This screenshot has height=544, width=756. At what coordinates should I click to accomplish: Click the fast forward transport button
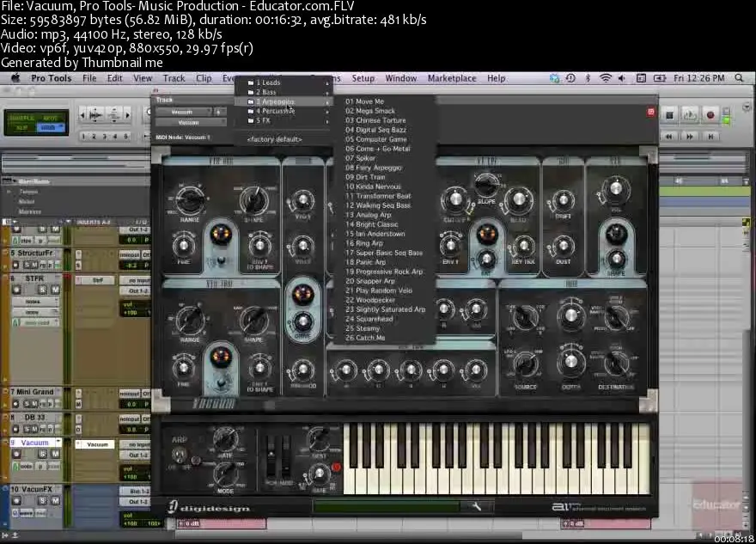[690, 137]
